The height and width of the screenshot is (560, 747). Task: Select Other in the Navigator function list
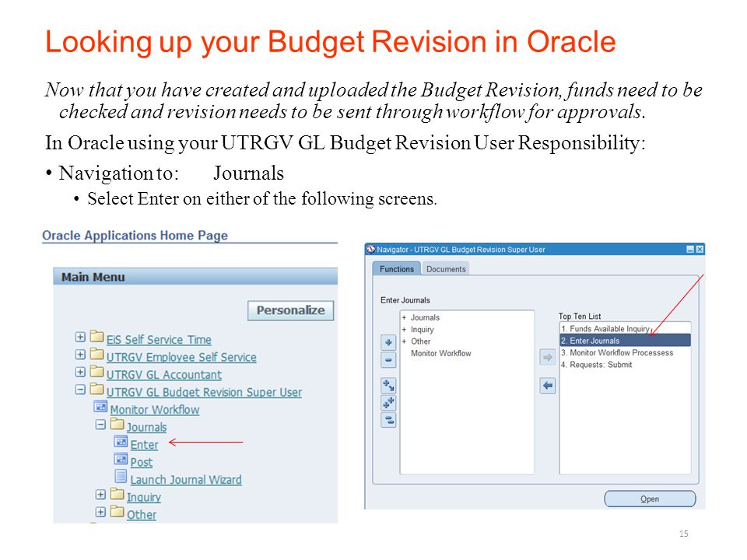pyautogui.click(x=421, y=341)
